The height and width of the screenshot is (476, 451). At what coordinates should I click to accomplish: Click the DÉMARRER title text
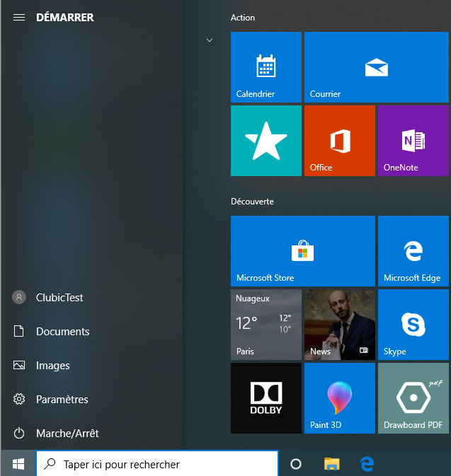click(x=65, y=17)
